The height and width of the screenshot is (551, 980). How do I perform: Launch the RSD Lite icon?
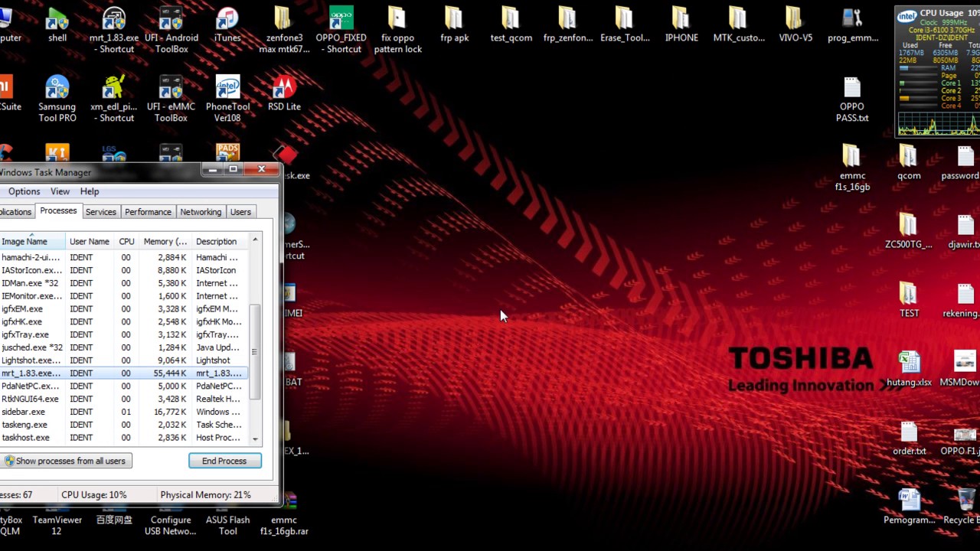284,93
